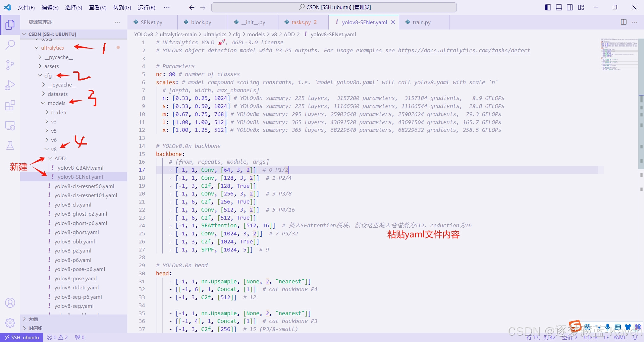Expand the v5 folder
The image size is (644, 342).
47,131
